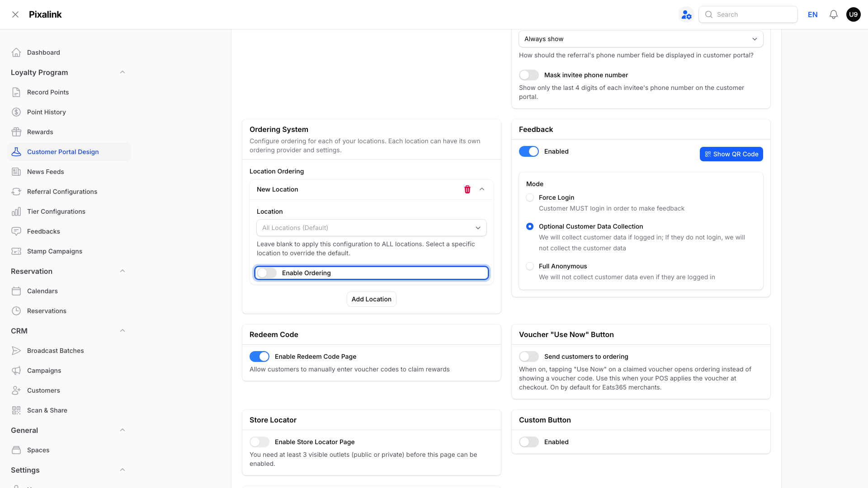
Task: Click the Rewards gift icon
Action: click(x=16, y=132)
